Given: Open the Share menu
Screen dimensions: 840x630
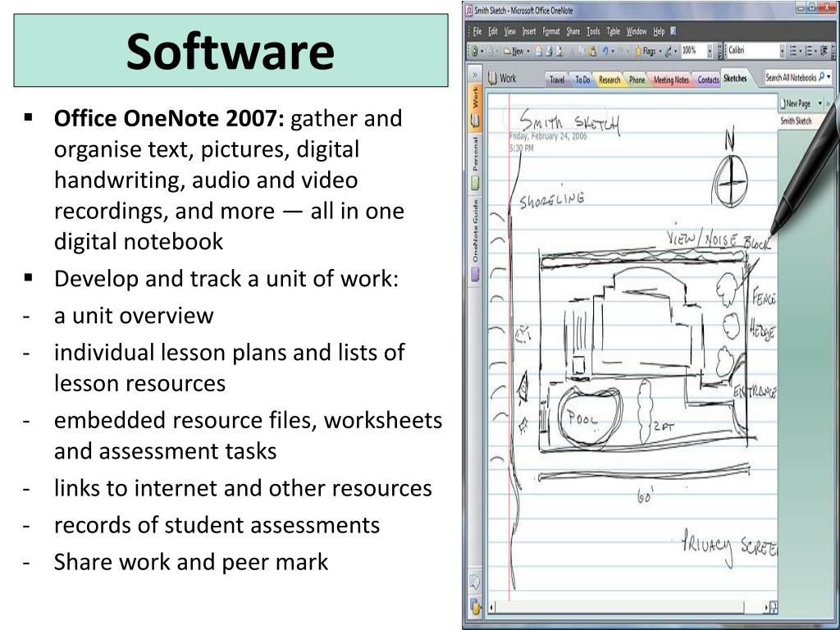Looking at the screenshot, I should tap(573, 32).
